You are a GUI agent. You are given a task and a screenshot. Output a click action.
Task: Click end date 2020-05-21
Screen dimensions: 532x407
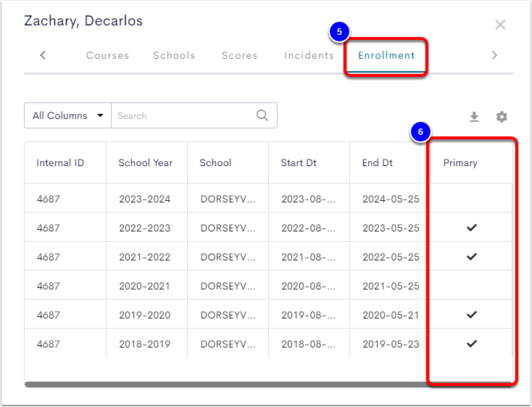coord(391,315)
